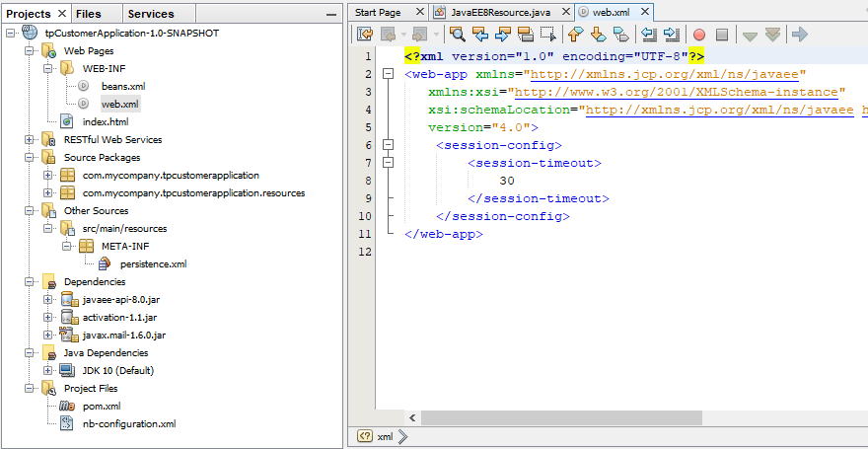Collapse the Dependencies node
The image size is (868, 449).
click(30, 282)
